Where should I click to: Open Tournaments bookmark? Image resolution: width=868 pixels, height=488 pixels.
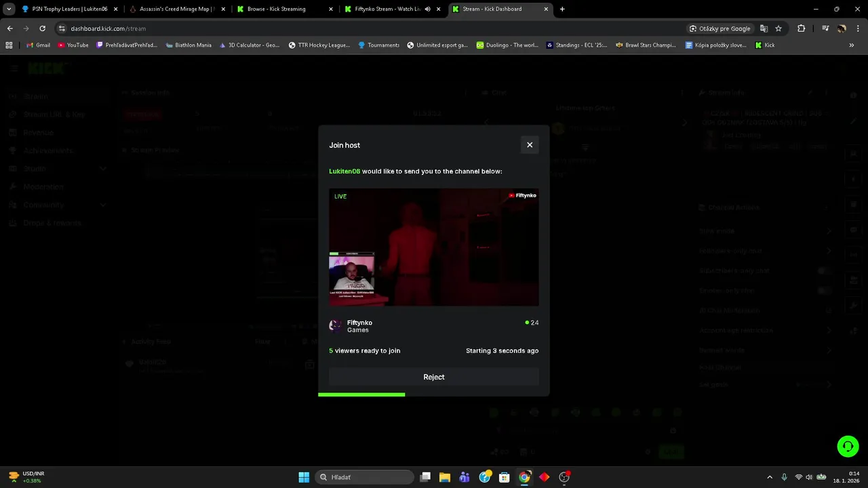tap(379, 45)
